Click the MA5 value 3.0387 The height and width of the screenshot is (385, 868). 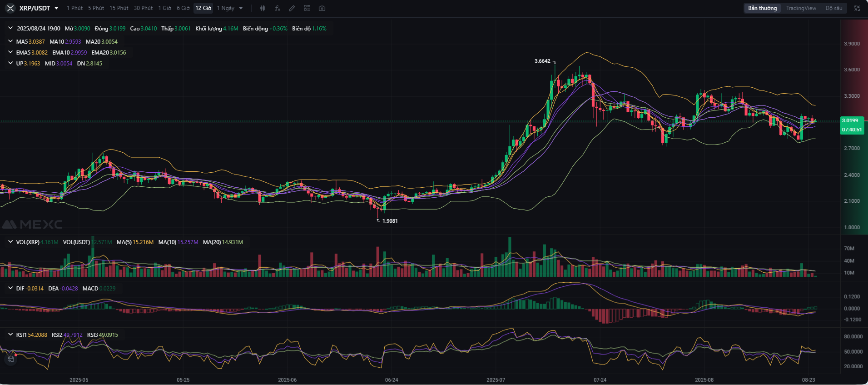37,41
